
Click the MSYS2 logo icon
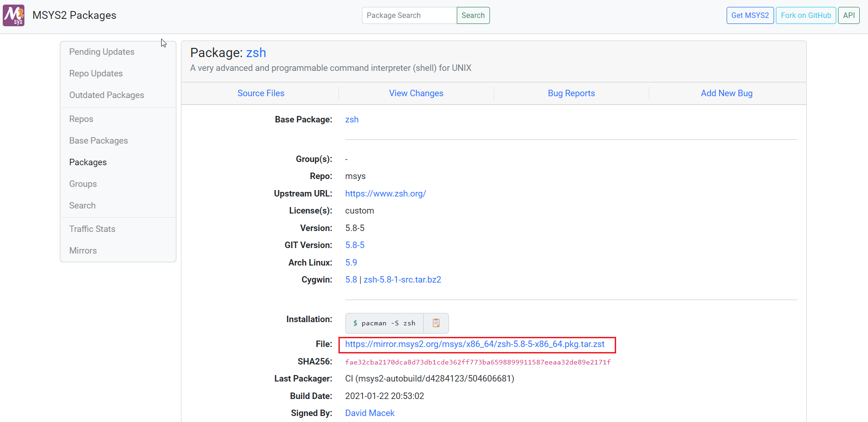14,15
